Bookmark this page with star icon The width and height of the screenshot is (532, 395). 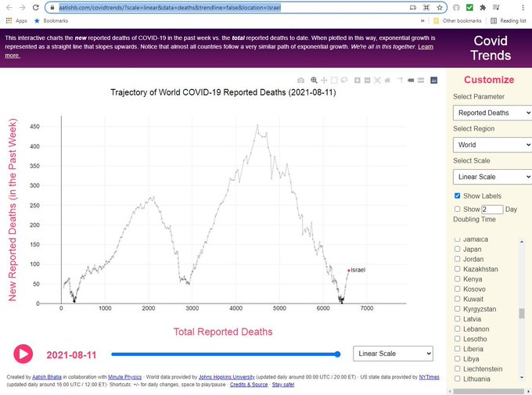[440, 8]
